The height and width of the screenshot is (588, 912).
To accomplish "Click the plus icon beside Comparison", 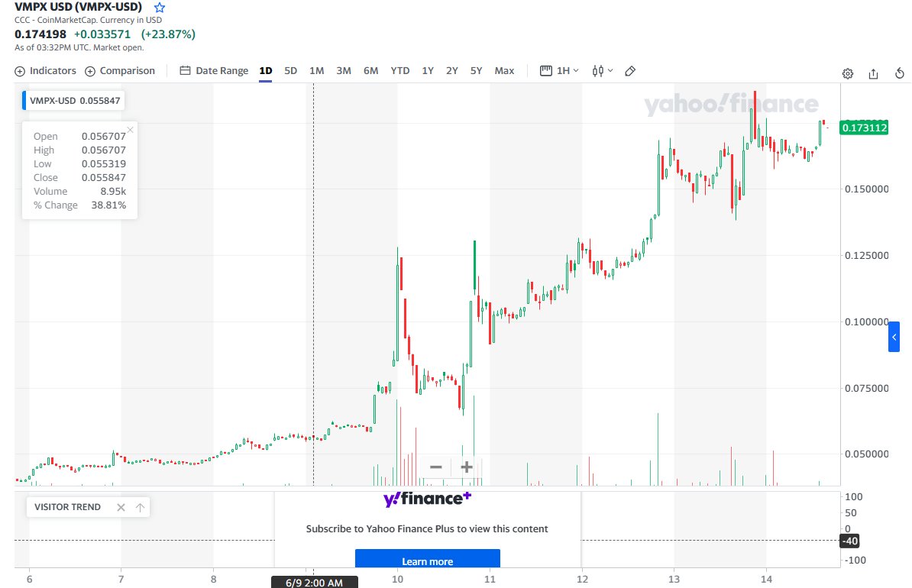I will [x=90, y=72].
